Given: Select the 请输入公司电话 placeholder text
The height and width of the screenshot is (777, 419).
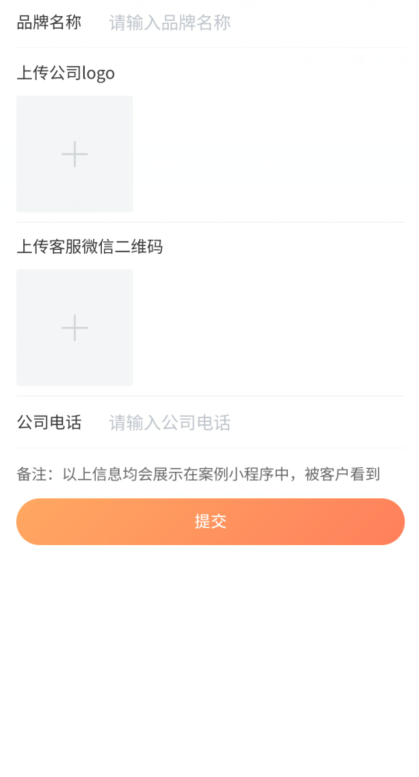Looking at the screenshot, I should tap(170, 423).
